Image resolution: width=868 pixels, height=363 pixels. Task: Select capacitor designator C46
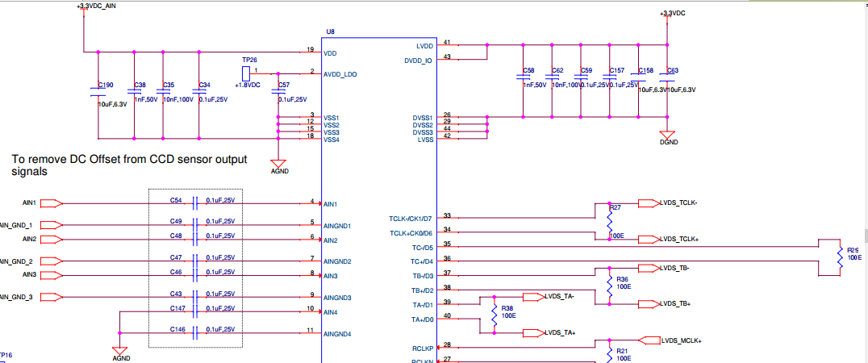[x=176, y=272]
